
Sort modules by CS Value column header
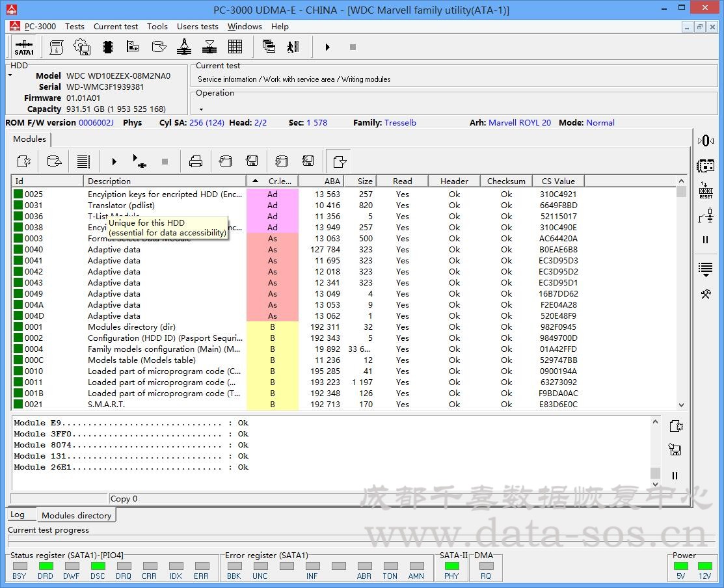coord(558,181)
